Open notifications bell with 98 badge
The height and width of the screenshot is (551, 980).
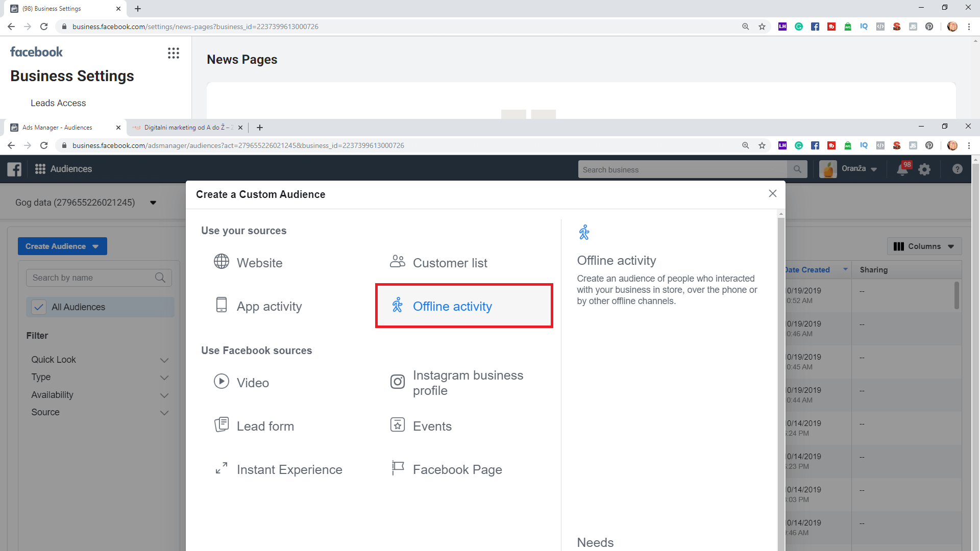pos(902,169)
